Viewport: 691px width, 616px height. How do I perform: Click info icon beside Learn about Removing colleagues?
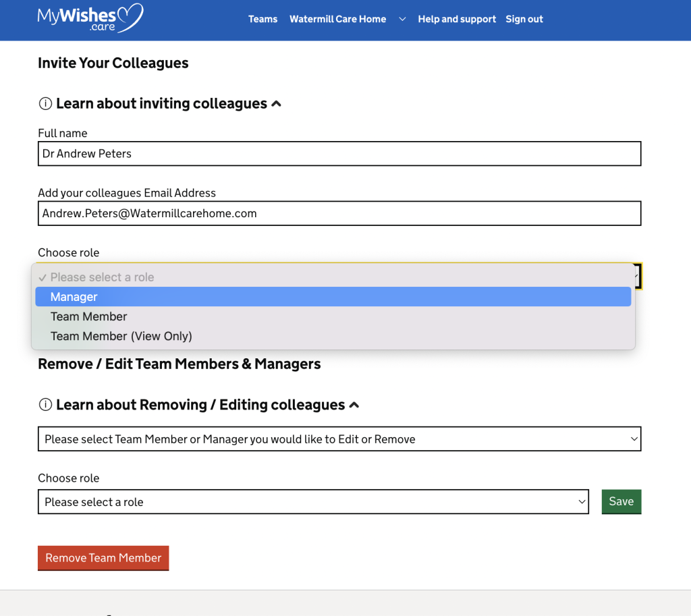45,405
